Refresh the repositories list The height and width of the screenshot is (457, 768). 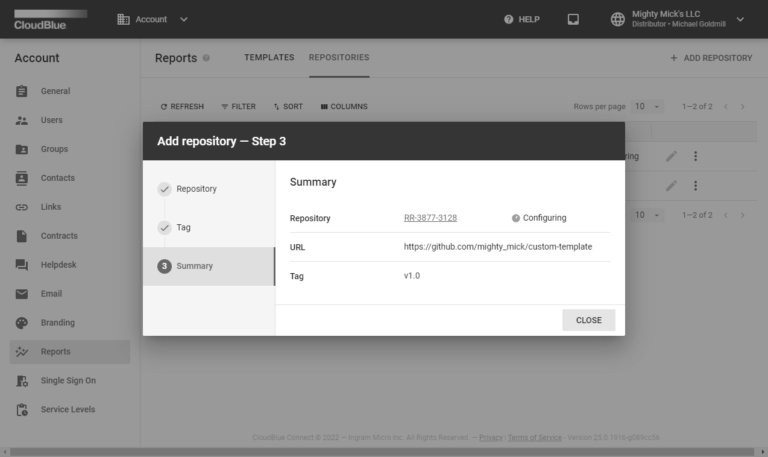[182, 106]
